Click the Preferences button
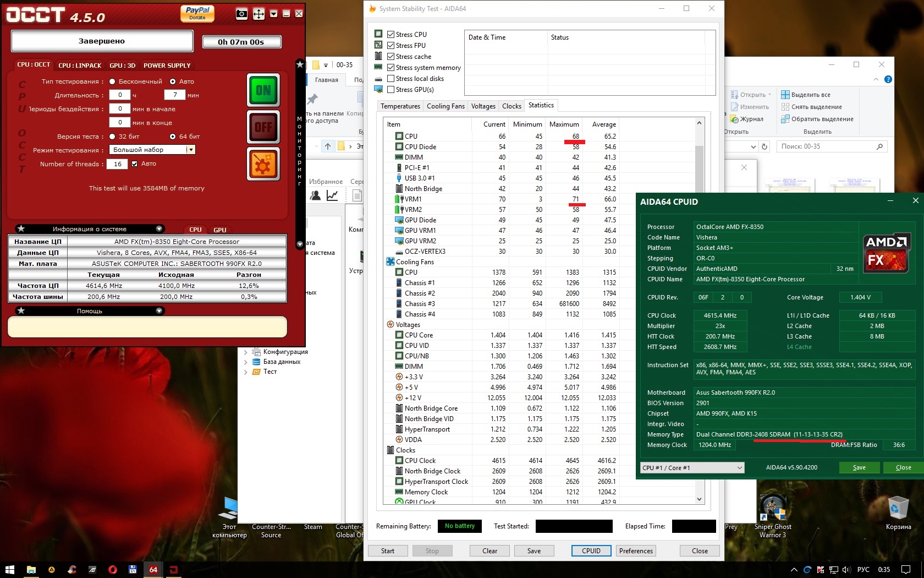Image resolution: width=924 pixels, height=578 pixels. coord(636,551)
